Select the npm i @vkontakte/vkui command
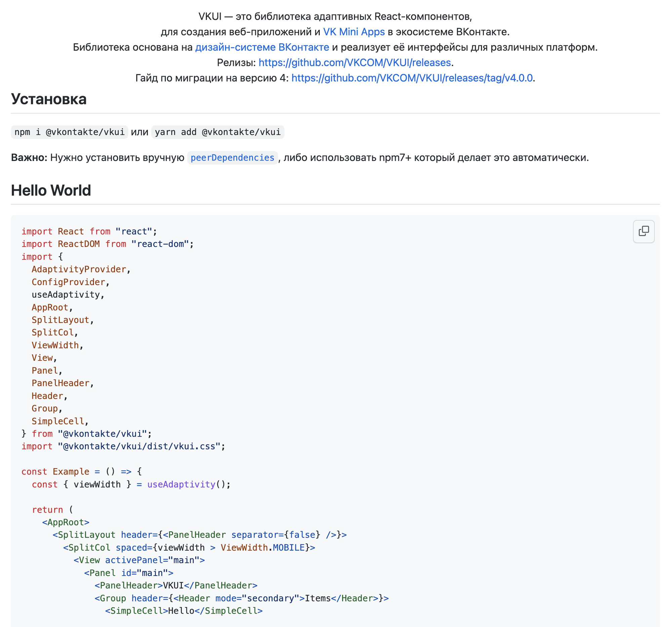Screen dimensions: 672x627 69,132
